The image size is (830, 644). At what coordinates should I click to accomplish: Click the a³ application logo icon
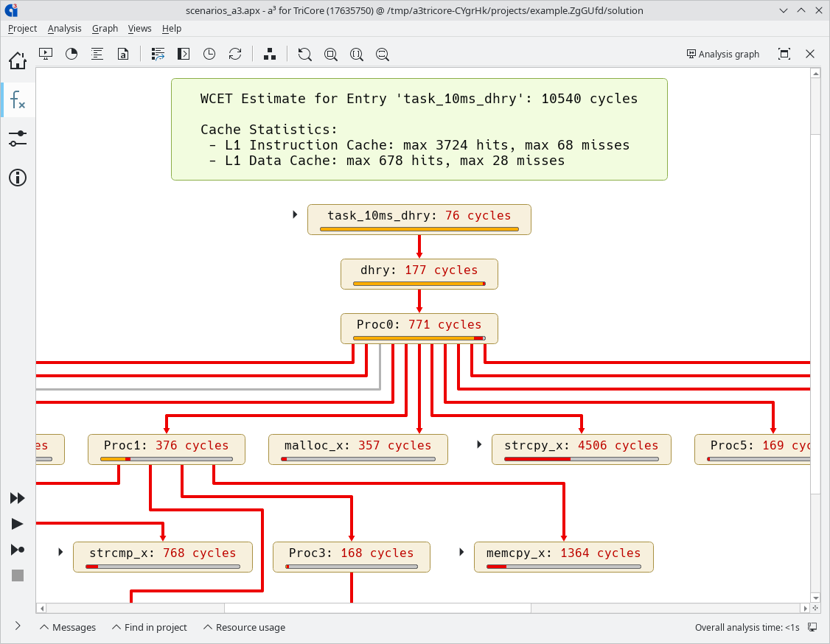[x=10, y=10]
